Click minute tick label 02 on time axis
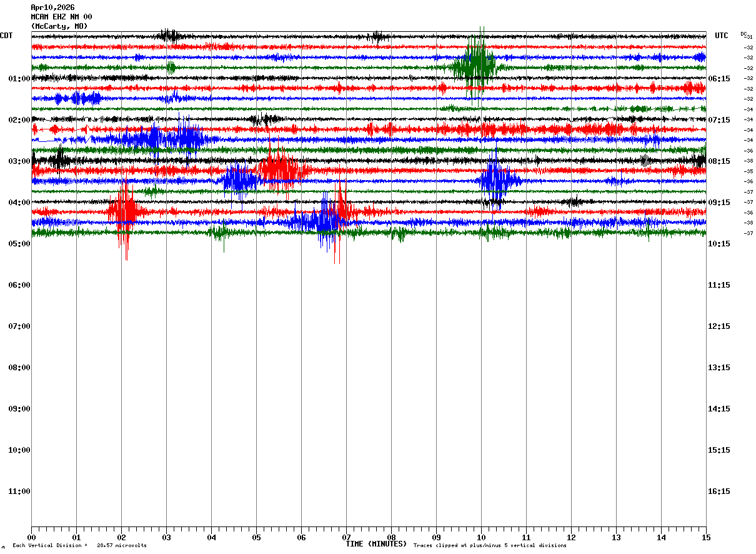Screen dimensions: 756x554 pos(121,537)
